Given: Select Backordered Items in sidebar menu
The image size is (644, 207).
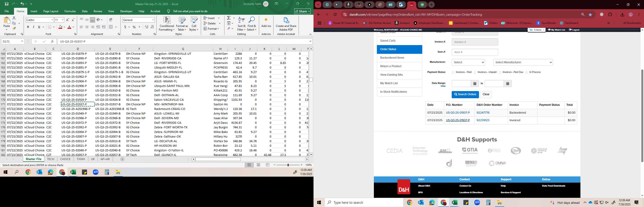Looking at the screenshot, I should pyautogui.click(x=399, y=58).
